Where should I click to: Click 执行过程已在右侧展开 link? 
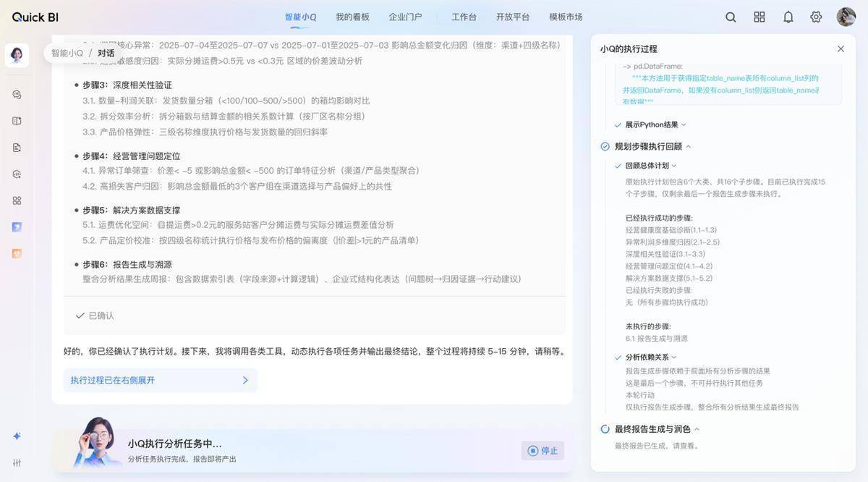click(160, 380)
